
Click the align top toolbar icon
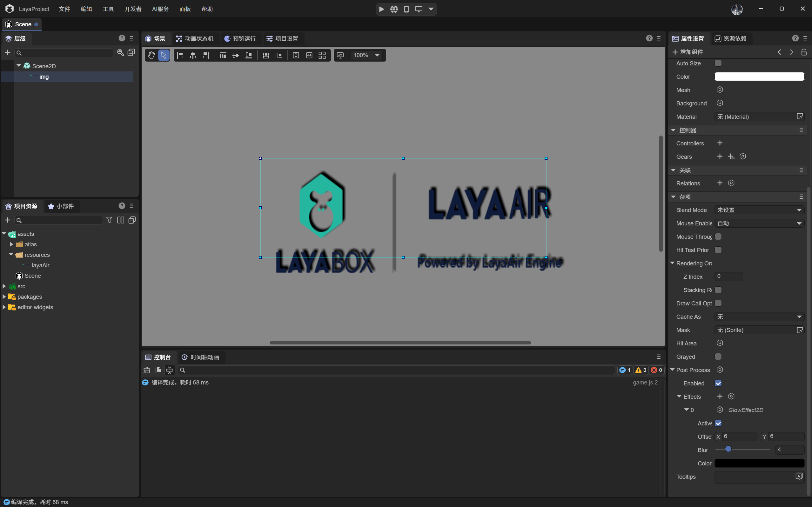coord(223,55)
